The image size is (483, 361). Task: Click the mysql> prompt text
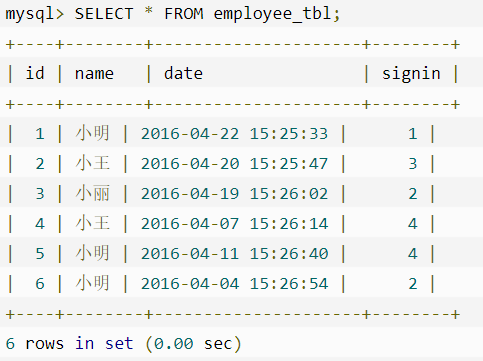[34, 15]
